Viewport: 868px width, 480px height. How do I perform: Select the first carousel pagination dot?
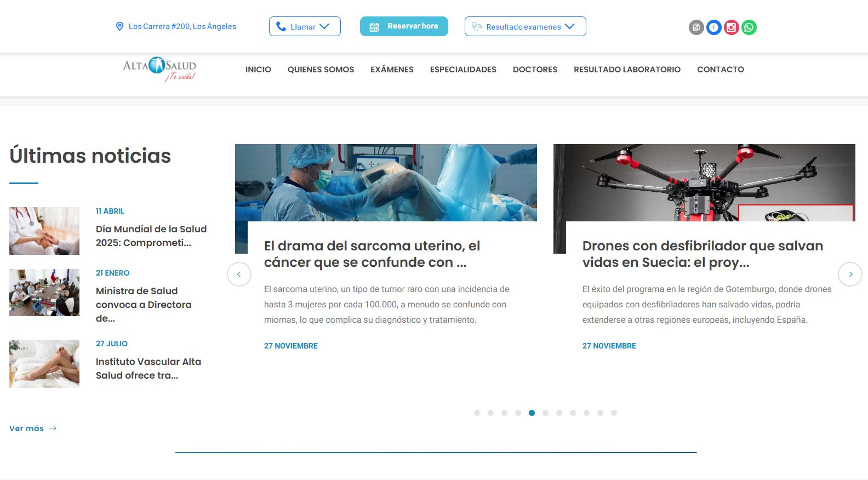(477, 413)
